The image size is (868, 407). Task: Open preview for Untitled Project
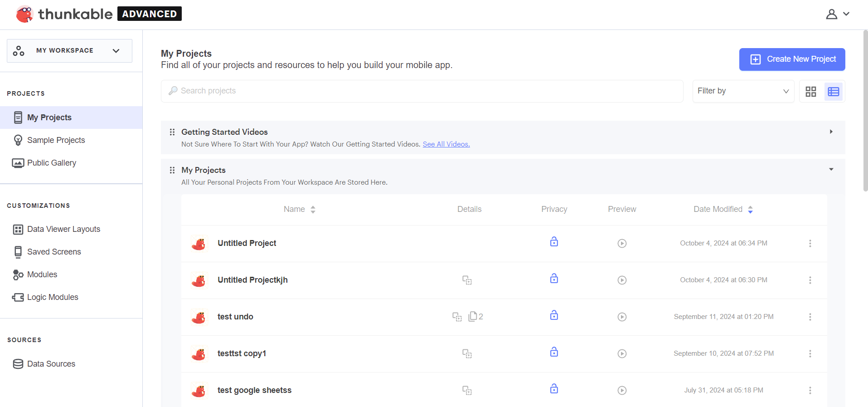(622, 244)
